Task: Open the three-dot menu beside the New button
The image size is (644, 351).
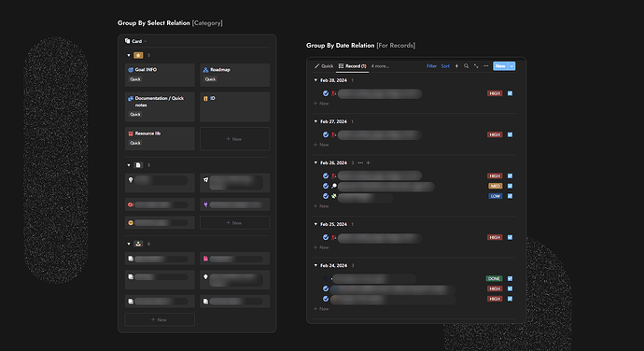Action: click(x=486, y=66)
